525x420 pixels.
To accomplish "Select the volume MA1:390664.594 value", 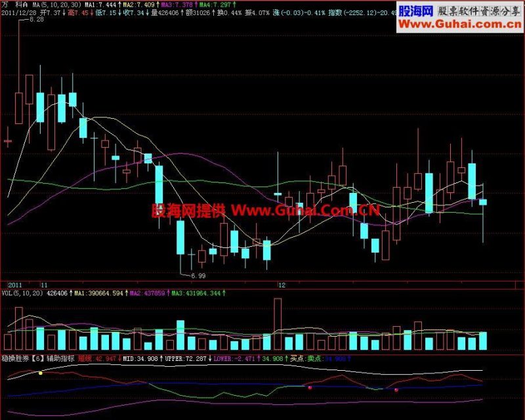I will tap(99, 293).
